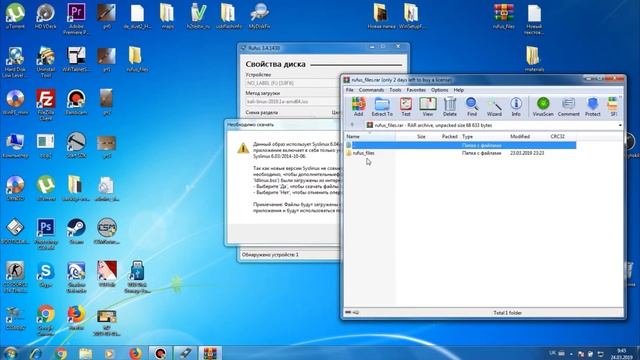Open the Options menu in WinRAR
This screenshot has width=640, height=360.
(440, 90)
